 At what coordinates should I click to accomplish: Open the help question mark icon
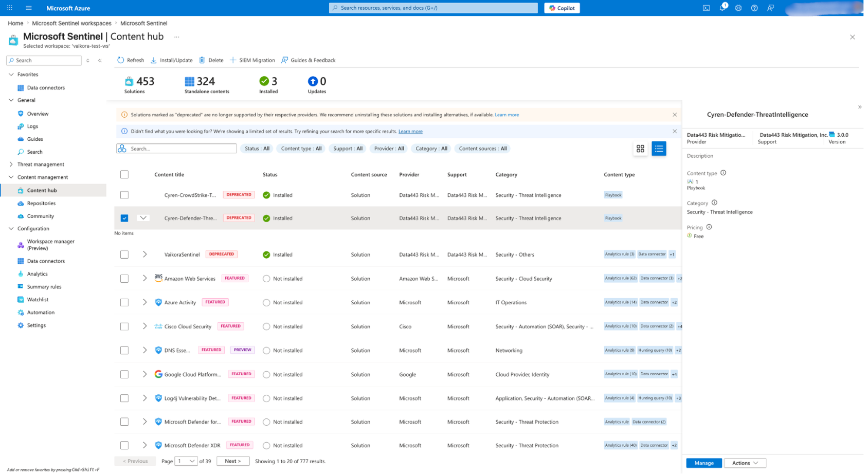coord(754,8)
